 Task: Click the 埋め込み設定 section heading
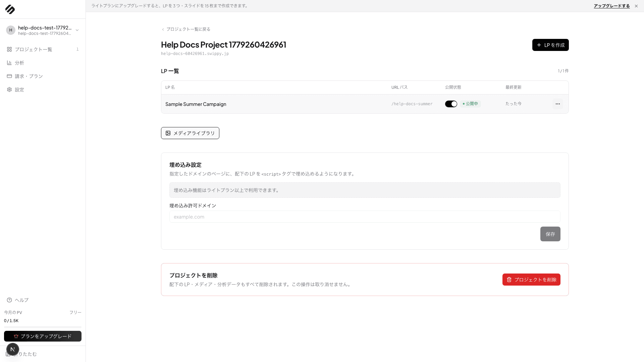click(x=185, y=165)
